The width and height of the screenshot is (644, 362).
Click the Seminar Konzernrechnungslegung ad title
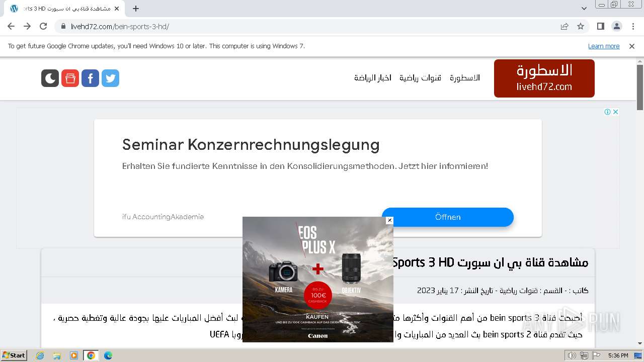(251, 145)
